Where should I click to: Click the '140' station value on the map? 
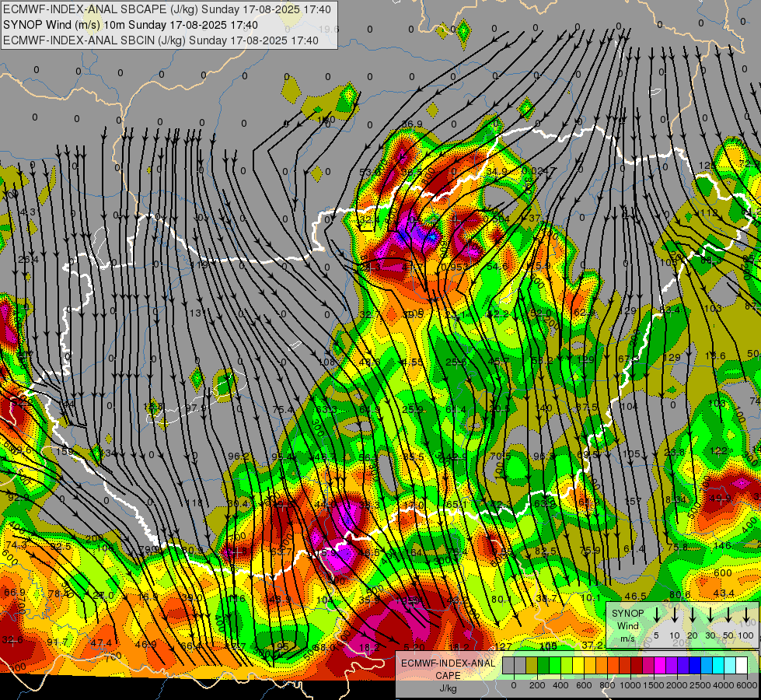point(543,408)
